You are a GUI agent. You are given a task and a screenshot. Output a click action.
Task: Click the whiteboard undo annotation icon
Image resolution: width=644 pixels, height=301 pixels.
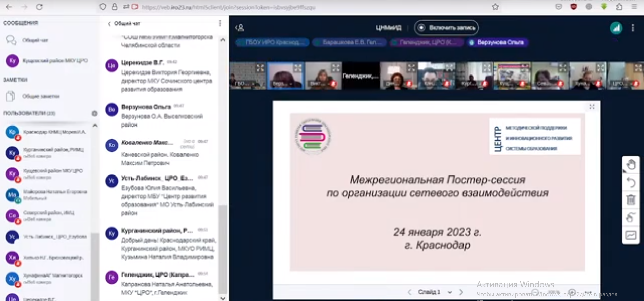[x=631, y=183]
